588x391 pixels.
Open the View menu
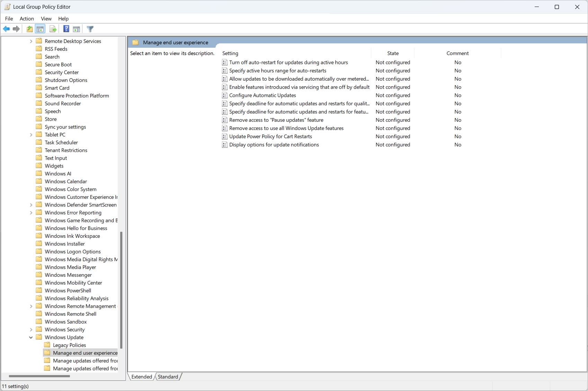click(x=46, y=19)
